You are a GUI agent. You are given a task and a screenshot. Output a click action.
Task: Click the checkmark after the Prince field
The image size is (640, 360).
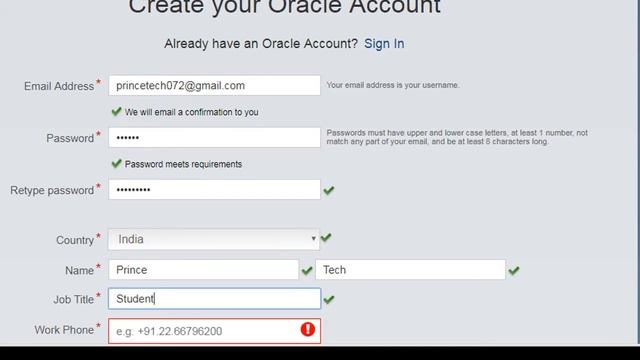click(307, 270)
